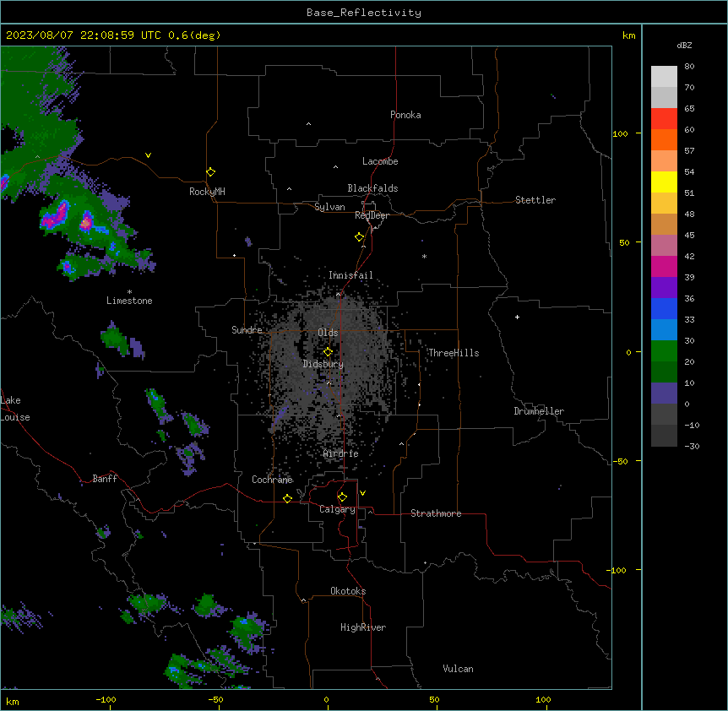
Task: Click the Base_Reflectivity title text
Action: 363,13
